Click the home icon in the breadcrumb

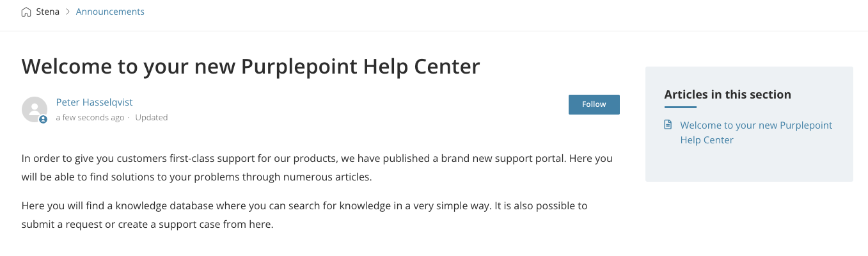(x=26, y=12)
